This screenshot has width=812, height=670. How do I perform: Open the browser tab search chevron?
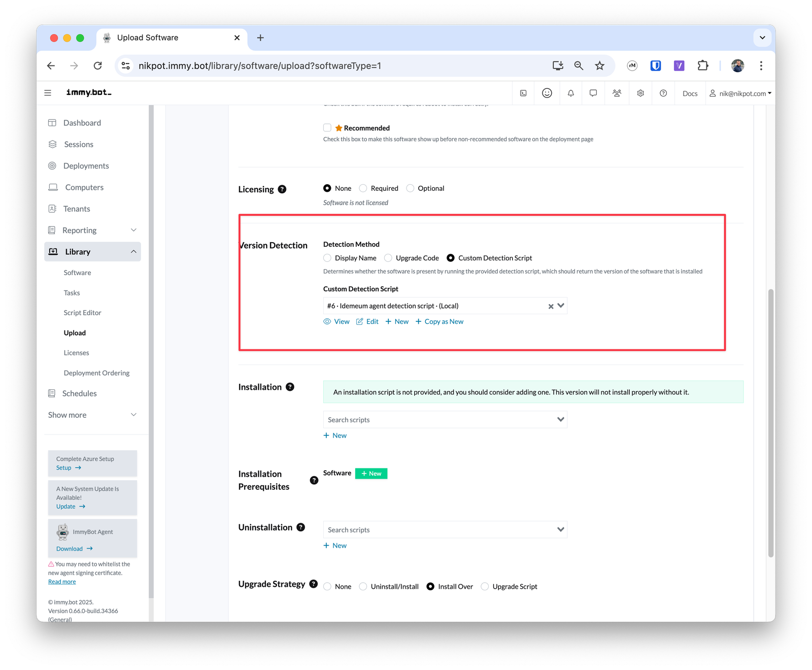tap(762, 38)
